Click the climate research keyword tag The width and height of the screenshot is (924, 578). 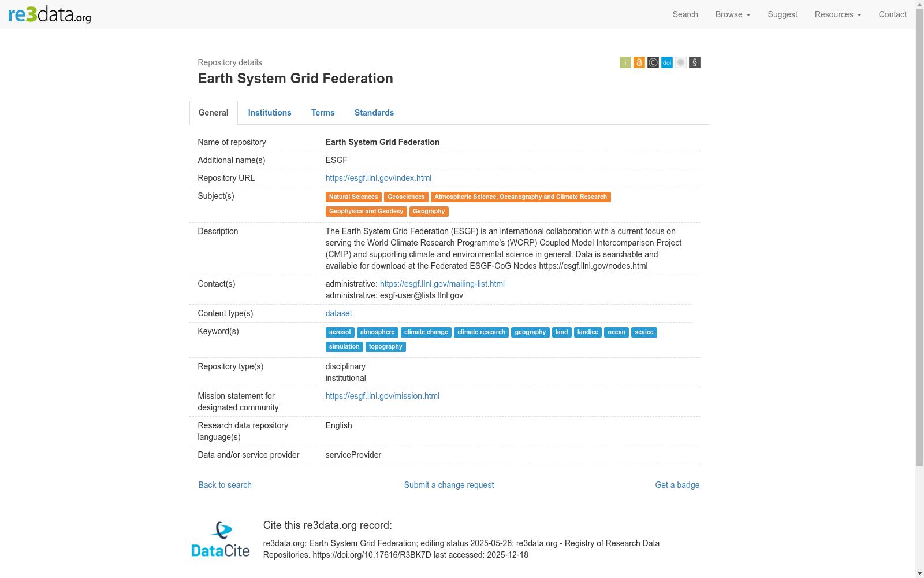482,332
